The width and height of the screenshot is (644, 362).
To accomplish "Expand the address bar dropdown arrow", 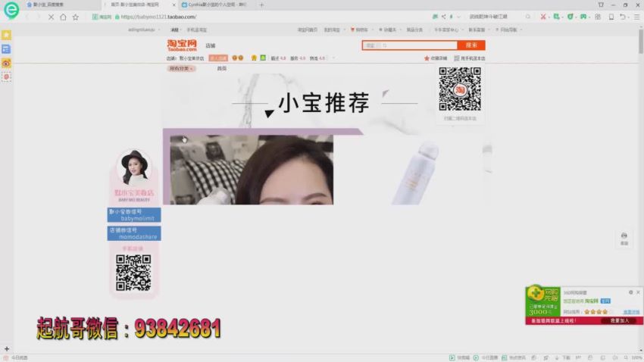I will [458, 17].
